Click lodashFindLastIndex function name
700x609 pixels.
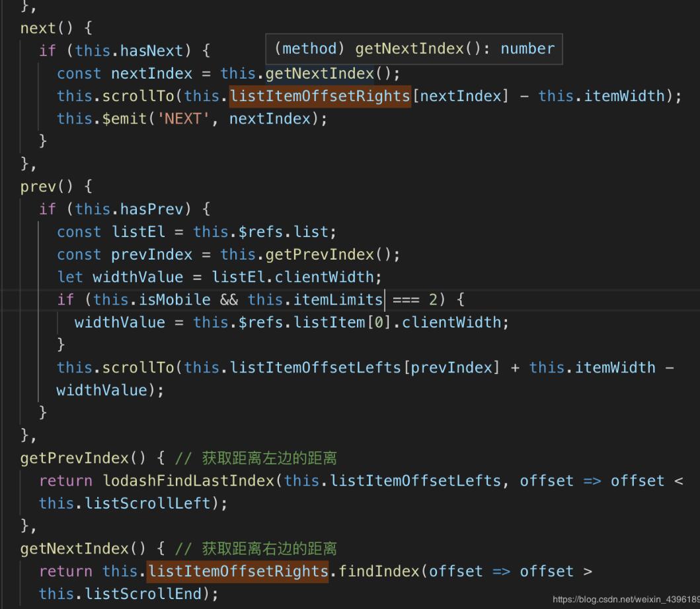pos(188,481)
